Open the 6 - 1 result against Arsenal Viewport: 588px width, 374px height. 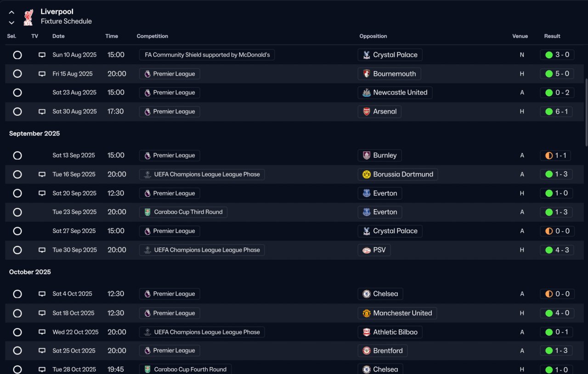point(557,112)
